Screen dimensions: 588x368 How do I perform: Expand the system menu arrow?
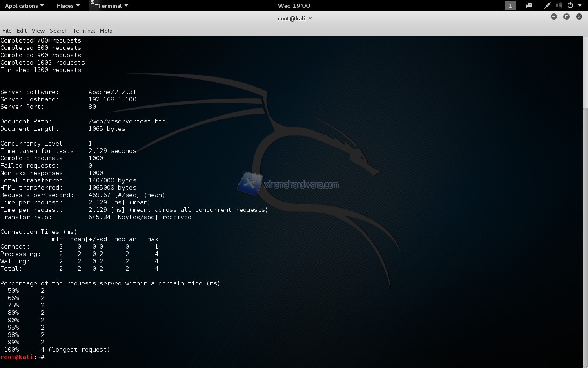580,6
